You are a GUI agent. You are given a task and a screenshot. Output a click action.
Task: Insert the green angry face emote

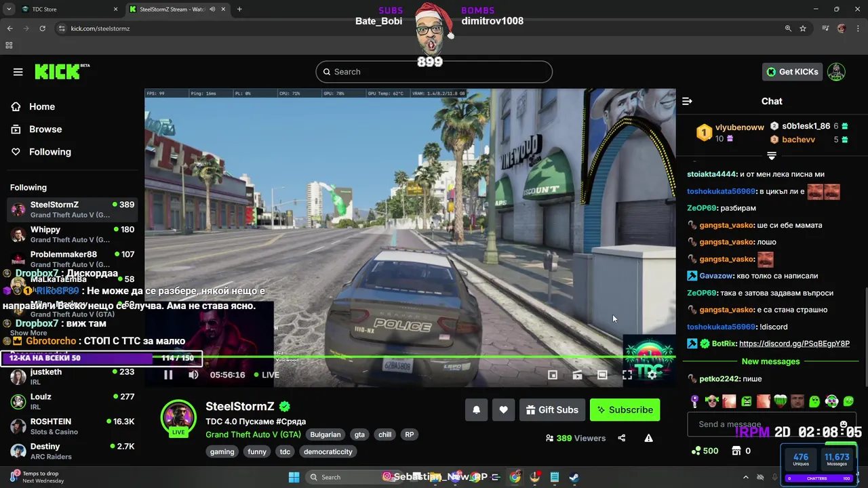(x=746, y=401)
